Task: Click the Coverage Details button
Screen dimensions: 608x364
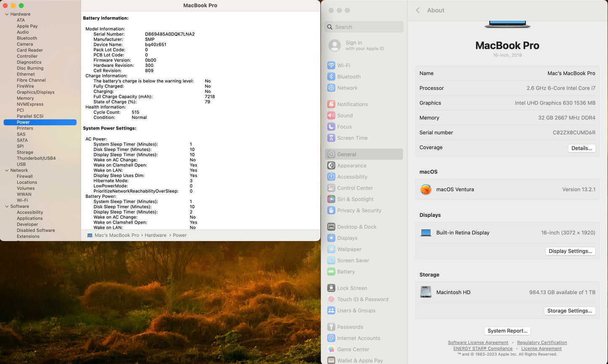Action: click(581, 148)
